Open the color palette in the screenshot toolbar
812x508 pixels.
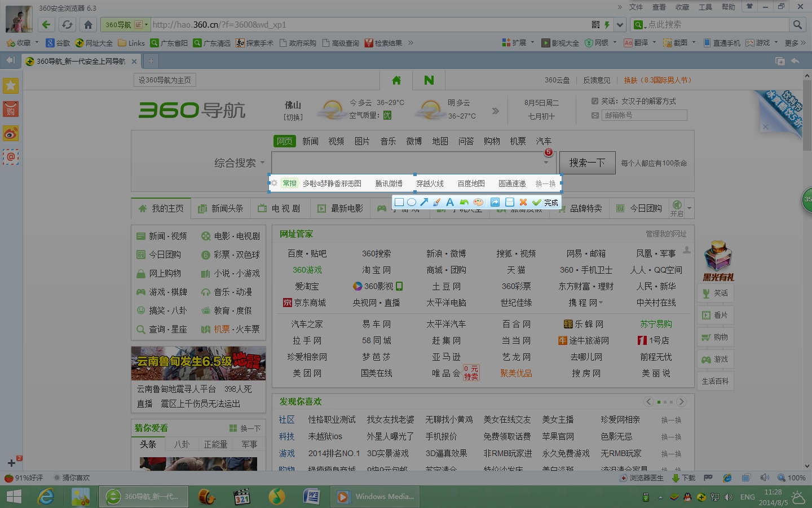(478, 202)
